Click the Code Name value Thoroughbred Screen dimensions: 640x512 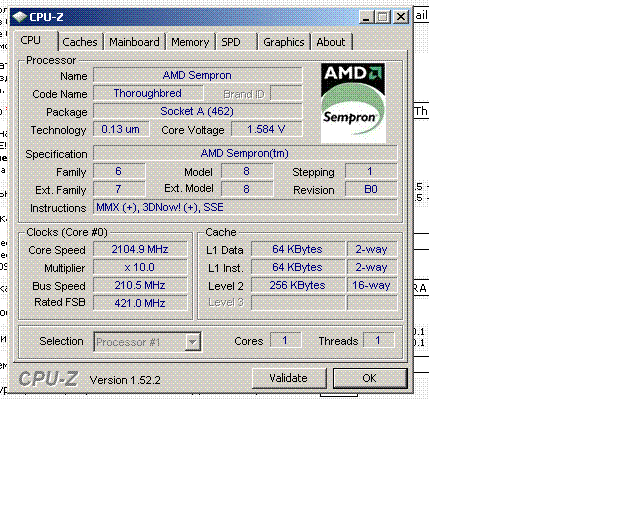tap(148, 93)
